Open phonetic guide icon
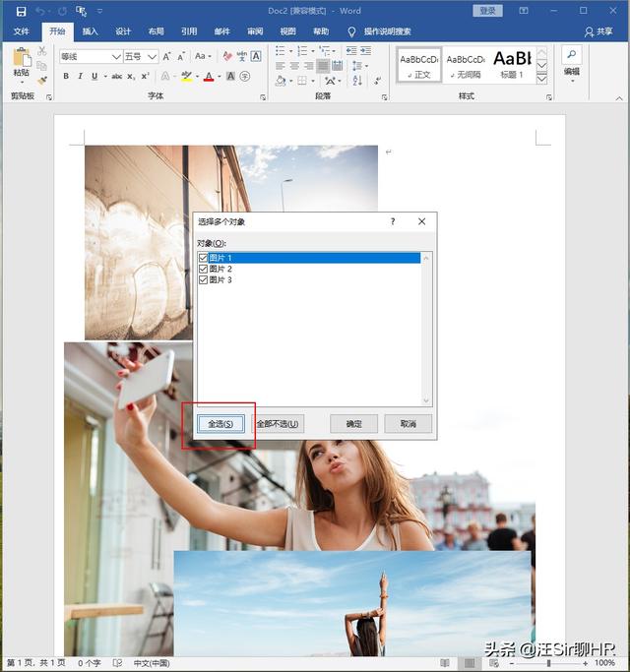630x672 pixels. click(242, 56)
